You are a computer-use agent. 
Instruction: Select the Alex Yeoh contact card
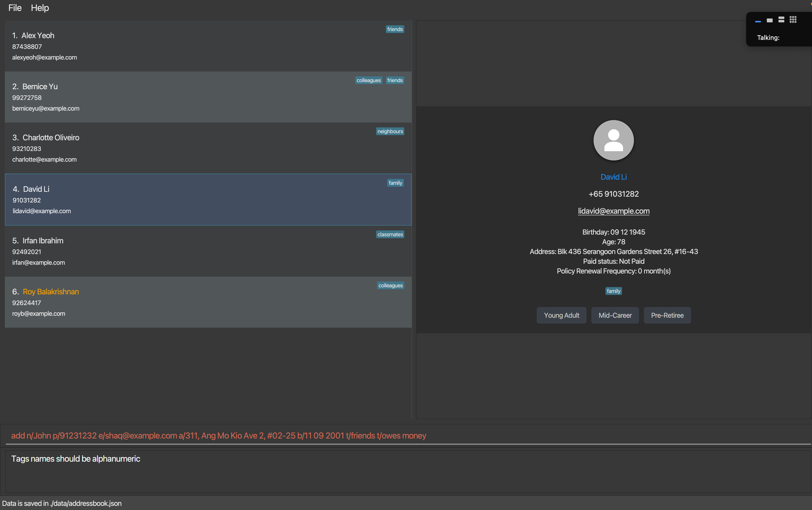(x=202, y=46)
